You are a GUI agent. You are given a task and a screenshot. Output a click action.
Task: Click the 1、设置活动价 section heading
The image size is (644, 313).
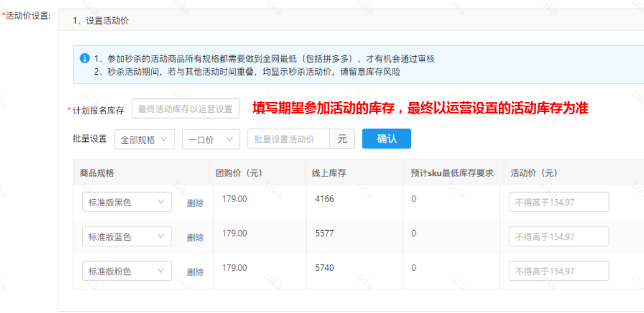(x=101, y=21)
